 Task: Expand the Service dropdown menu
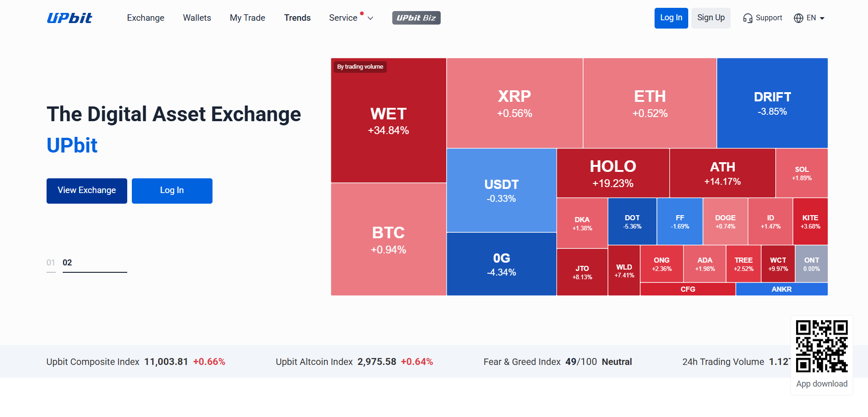point(343,18)
